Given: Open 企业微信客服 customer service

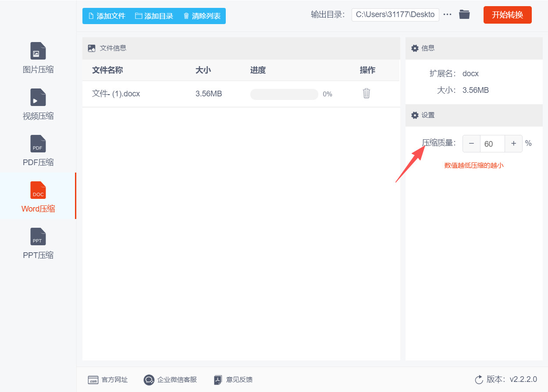Looking at the screenshot, I should pos(170,380).
